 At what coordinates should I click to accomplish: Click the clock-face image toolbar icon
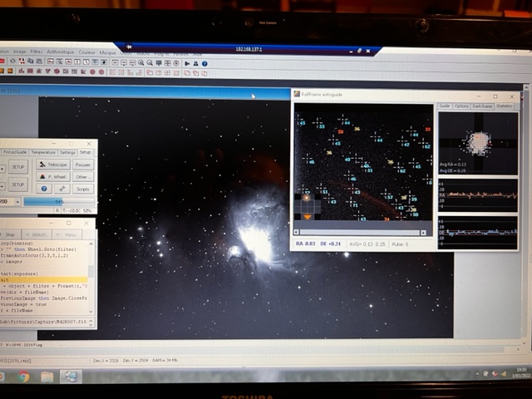[86, 62]
